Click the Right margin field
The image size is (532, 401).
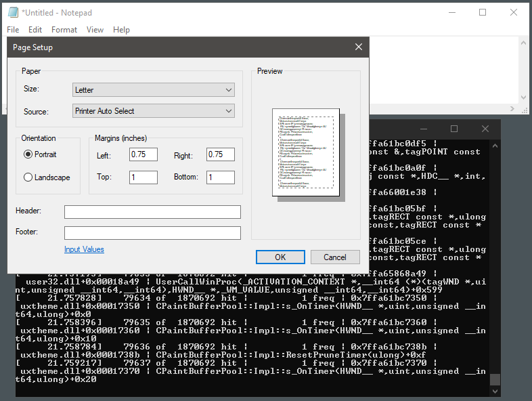pyautogui.click(x=221, y=154)
